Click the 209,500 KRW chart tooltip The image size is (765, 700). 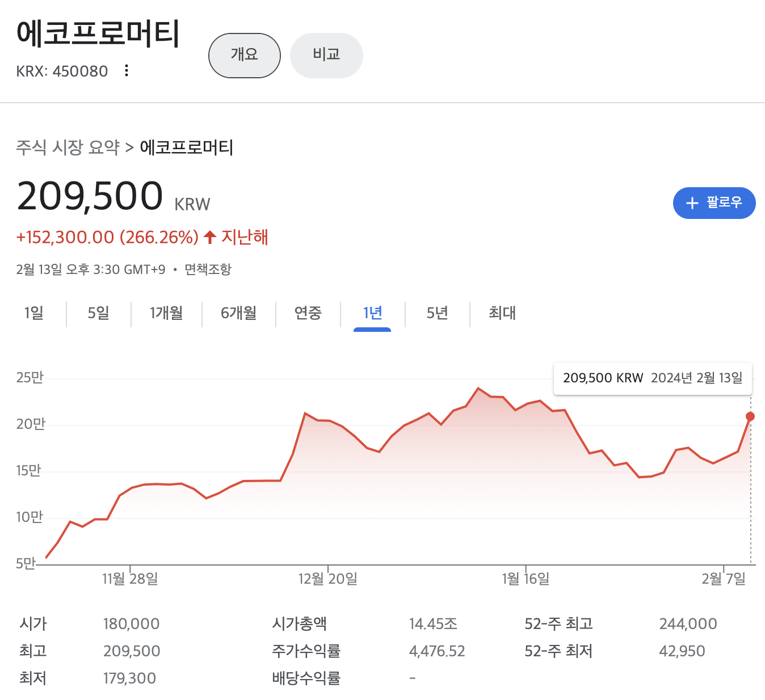click(653, 378)
